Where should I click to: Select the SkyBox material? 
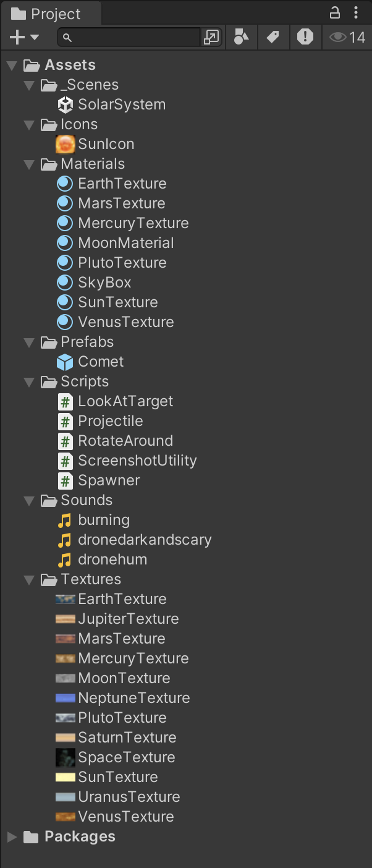(x=104, y=283)
